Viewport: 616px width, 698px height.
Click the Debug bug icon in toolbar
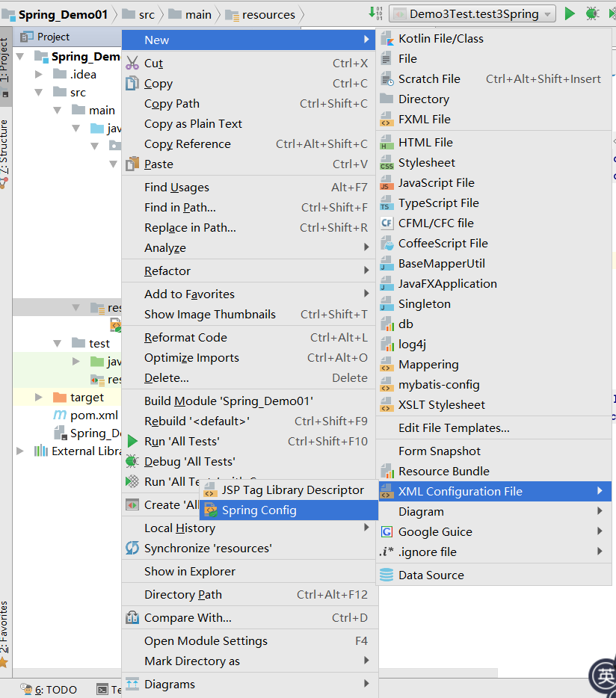[x=592, y=13]
